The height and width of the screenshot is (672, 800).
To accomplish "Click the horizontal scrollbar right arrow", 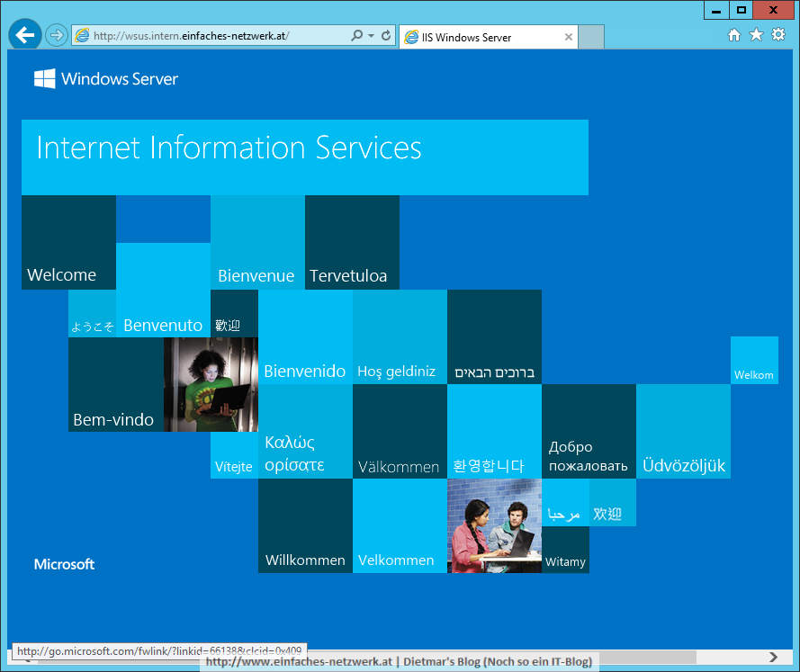I will click(x=774, y=658).
